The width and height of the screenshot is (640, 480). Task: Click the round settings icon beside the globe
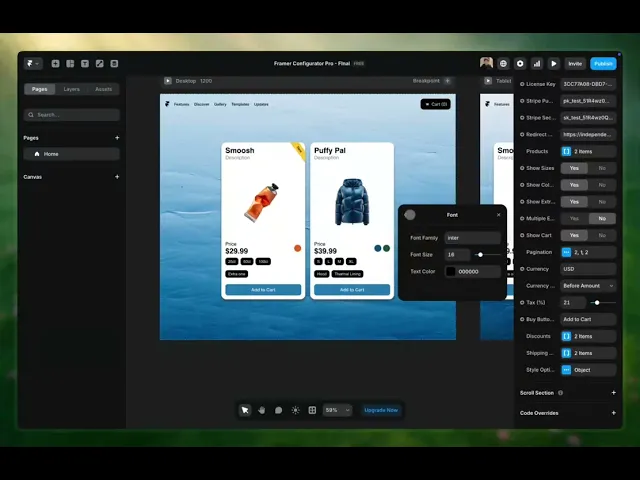coord(520,64)
